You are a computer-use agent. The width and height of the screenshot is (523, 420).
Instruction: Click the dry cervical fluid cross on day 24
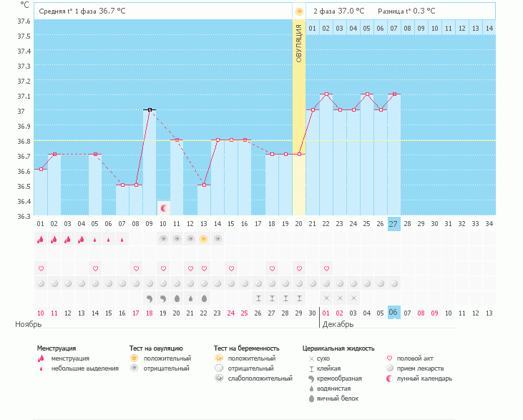[x=353, y=298]
